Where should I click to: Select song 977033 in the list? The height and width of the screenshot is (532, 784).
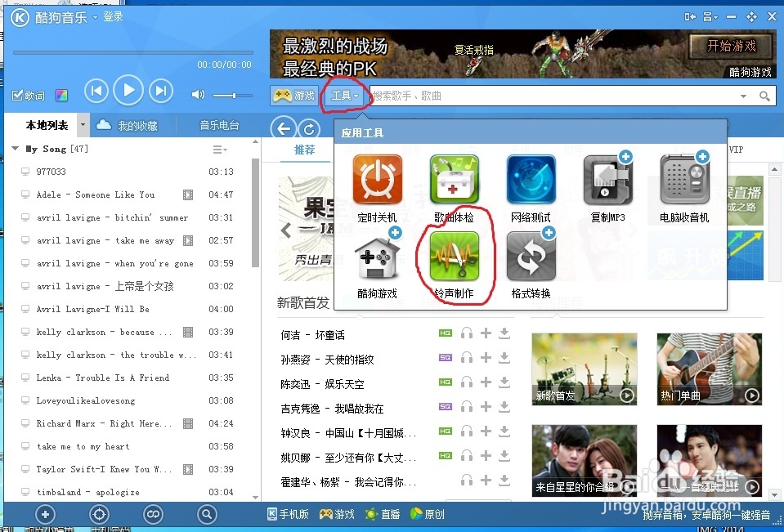51,172
